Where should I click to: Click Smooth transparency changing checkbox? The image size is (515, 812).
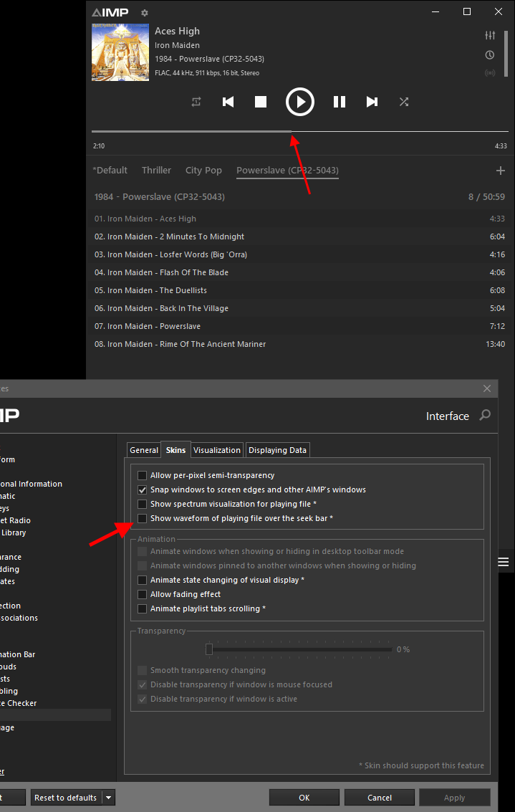pos(142,671)
